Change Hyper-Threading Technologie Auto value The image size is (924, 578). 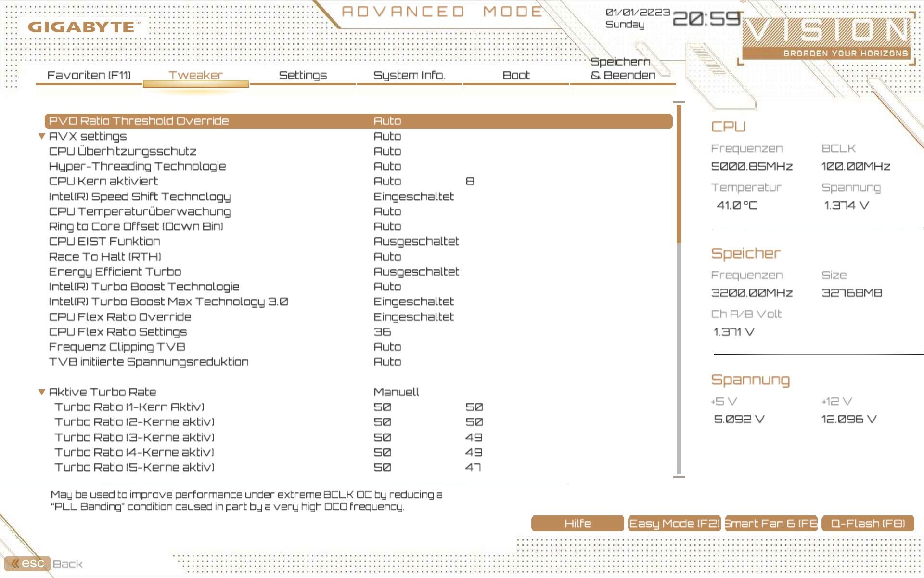(x=387, y=166)
